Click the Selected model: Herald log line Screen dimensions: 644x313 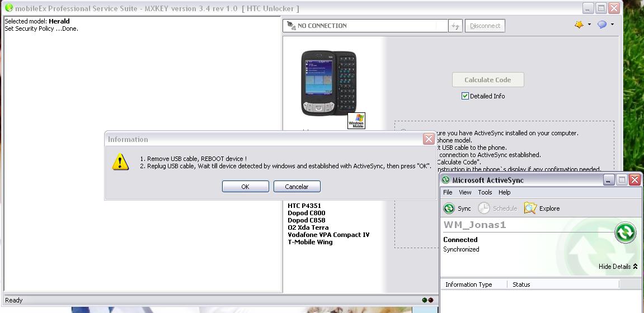tap(37, 21)
